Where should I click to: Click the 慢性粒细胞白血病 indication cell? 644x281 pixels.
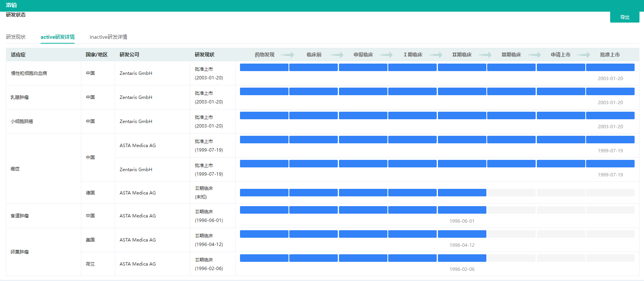point(29,73)
